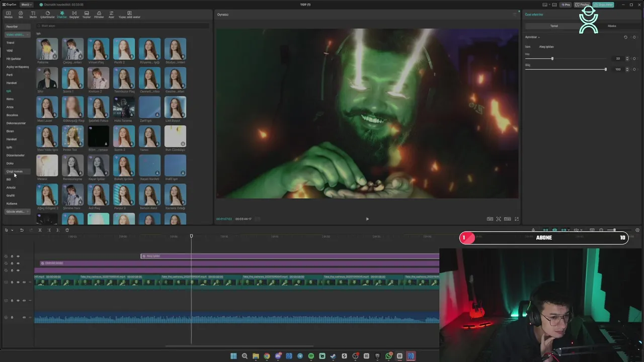Viewport: 644px width, 362px height.
Task: Select the Ateş ışıkları clip on timeline
Action: click(x=290, y=256)
